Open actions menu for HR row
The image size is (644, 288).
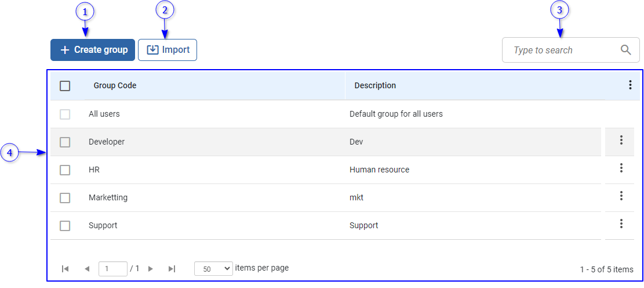point(621,168)
